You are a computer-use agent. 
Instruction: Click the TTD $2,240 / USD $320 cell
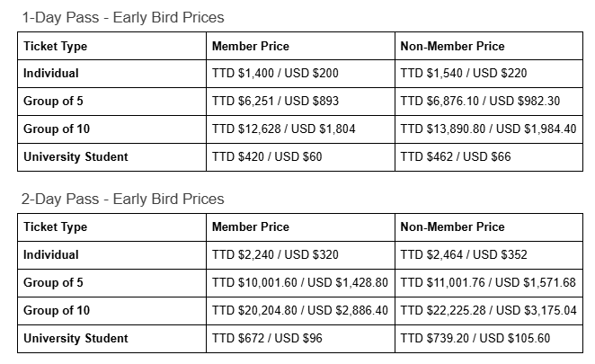(300, 255)
